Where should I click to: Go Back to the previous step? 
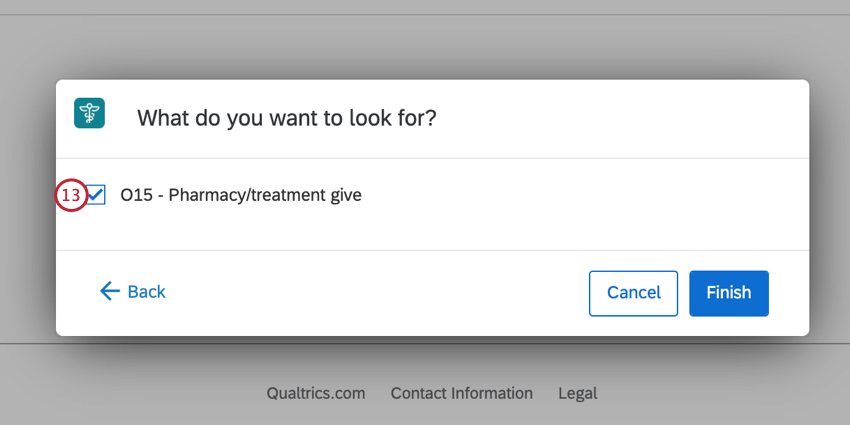click(x=133, y=292)
